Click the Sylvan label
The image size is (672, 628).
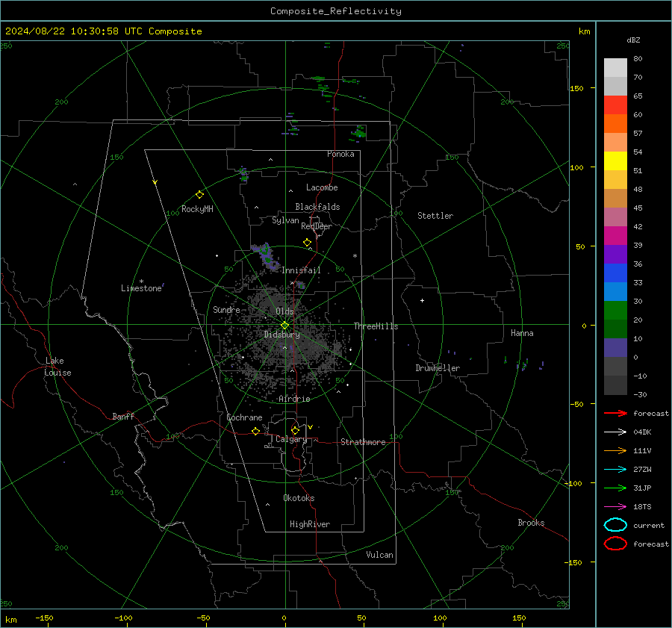285,220
